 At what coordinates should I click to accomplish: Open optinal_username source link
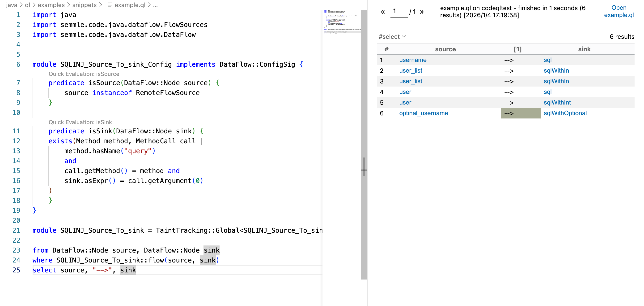click(423, 113)
